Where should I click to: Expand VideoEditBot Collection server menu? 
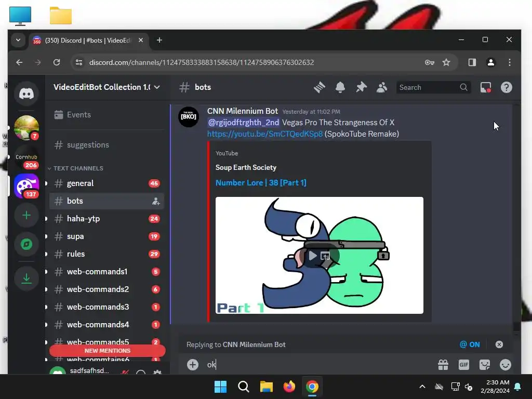pyautogui.click(x=107, y=87)
